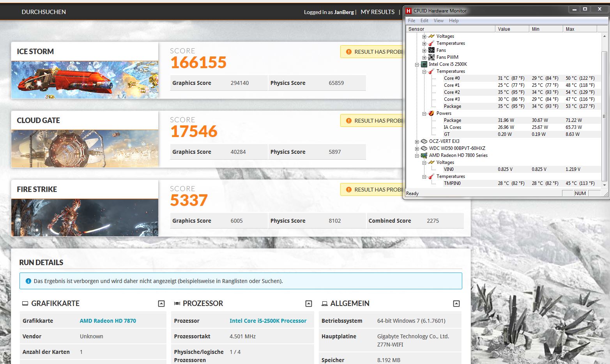Click the blue info icon in Run Details
The height and width of the screenshot is (364, 610).
coord(28,281)
